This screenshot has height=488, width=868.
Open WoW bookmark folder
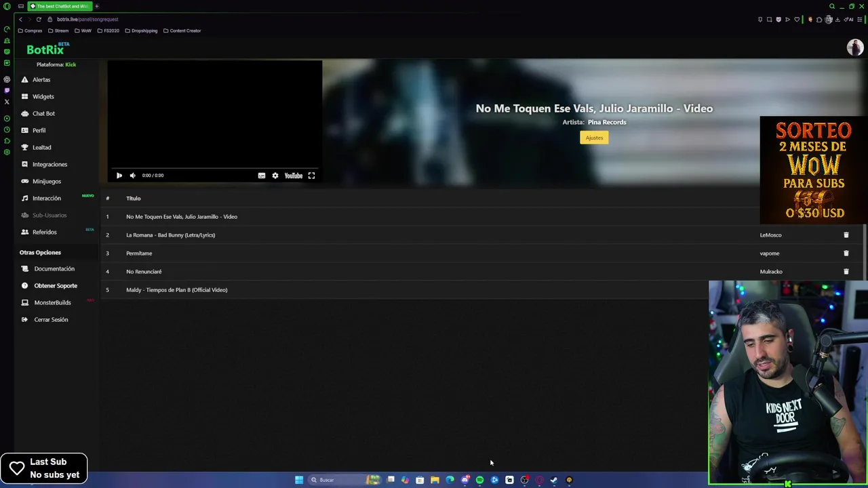coord(83,31)
